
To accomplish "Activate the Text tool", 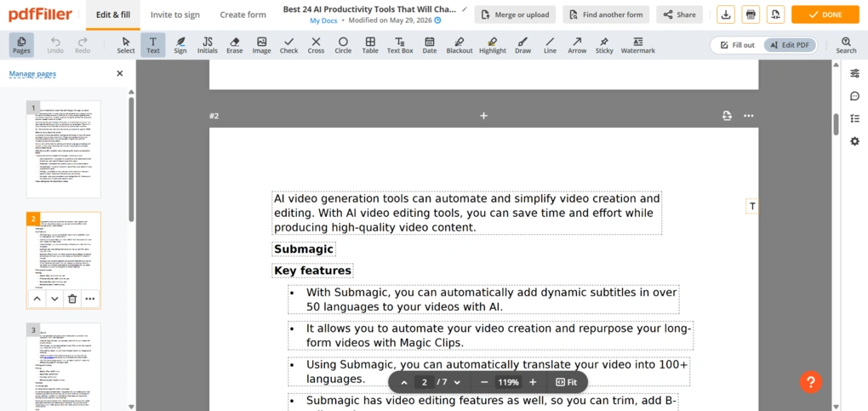I will (x=153, y=45).
